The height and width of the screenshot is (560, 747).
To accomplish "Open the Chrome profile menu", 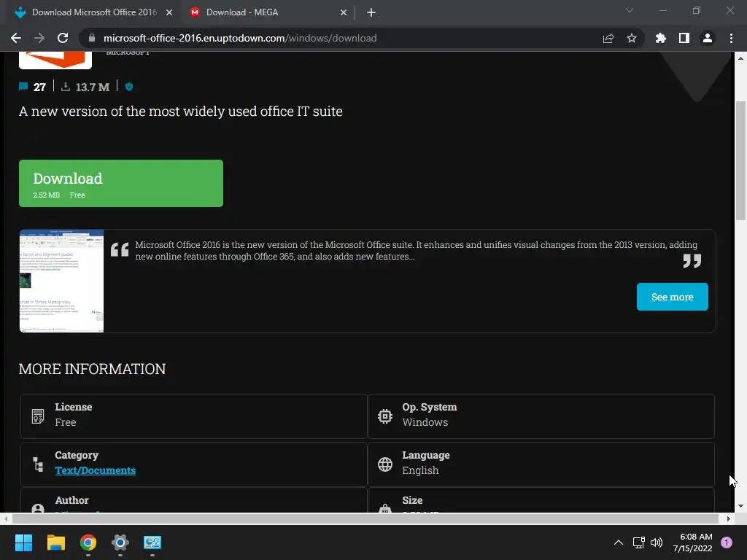I will tap(708, 38).
